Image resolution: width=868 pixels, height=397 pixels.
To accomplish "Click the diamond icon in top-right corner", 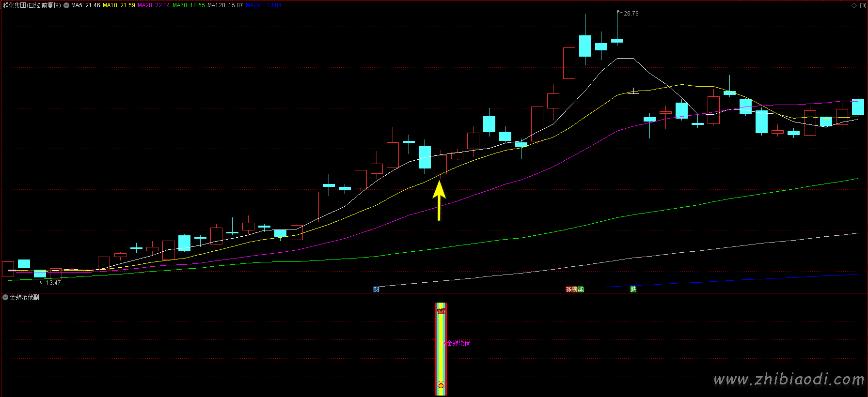I will [854, 6].
